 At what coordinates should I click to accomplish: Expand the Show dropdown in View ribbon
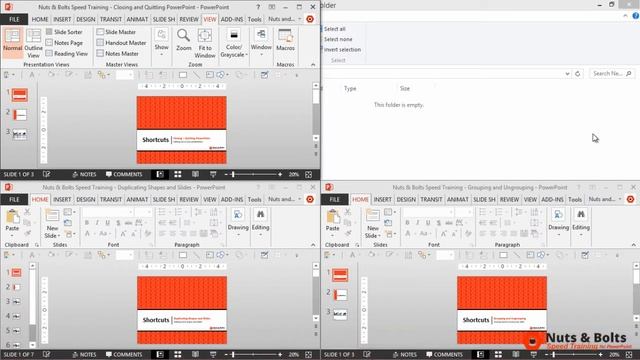click(x=162, y=43)
